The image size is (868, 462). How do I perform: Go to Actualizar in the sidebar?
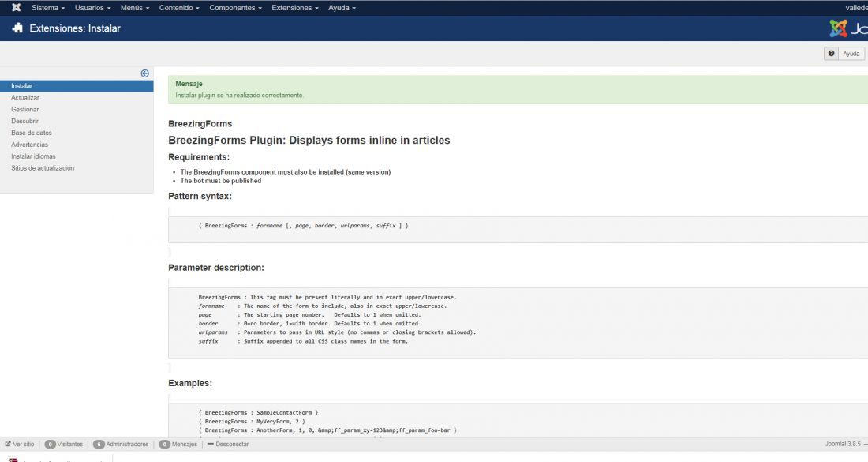(x=25, y=97)
